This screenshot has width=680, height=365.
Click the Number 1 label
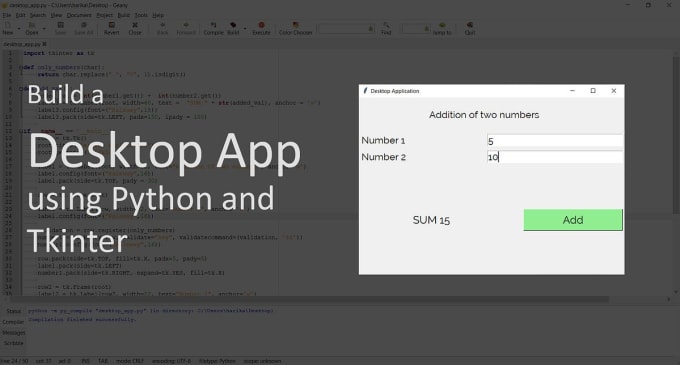(383, 140)
